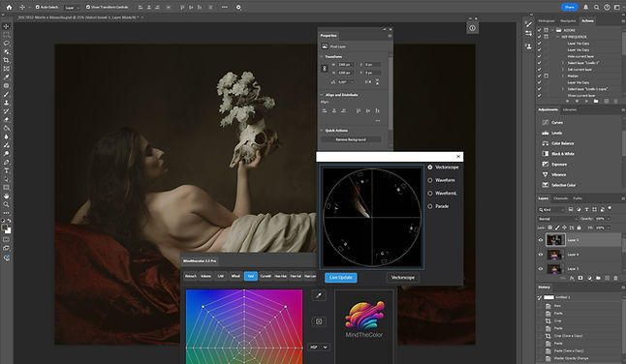Switch to the Actions tab
Image resolution: width=626 pixels, height=364 pixels.
(x=587, y=20)
